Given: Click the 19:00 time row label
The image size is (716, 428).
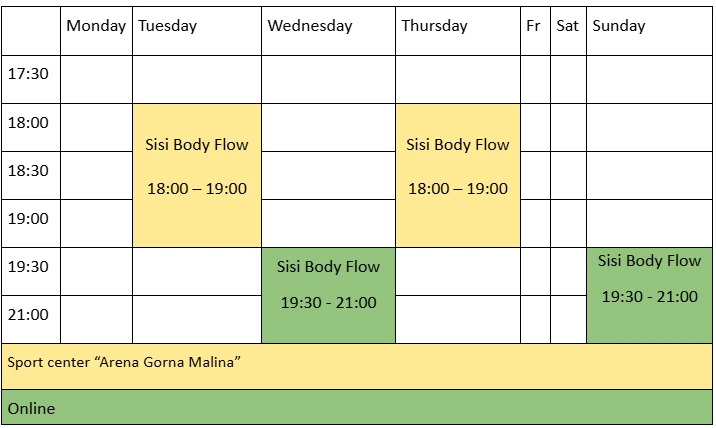Looking at the screenshot, I should click(x=28, y=219).
